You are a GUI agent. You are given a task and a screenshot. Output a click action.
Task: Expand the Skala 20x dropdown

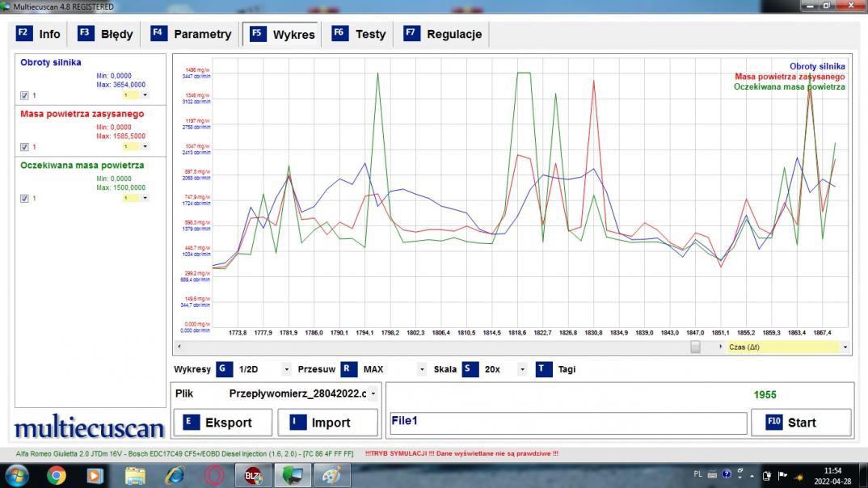coord(522,370)
